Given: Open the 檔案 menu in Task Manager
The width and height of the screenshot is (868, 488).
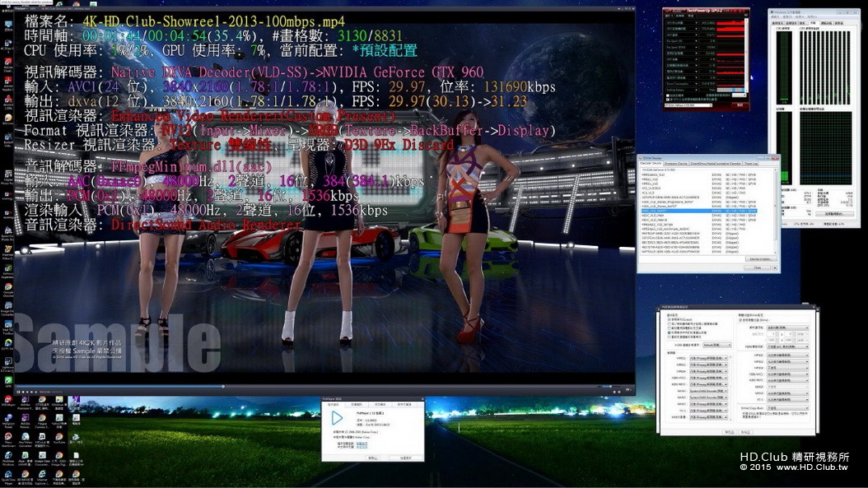Looking at the screenshot, I should click(x=775, y=17).
